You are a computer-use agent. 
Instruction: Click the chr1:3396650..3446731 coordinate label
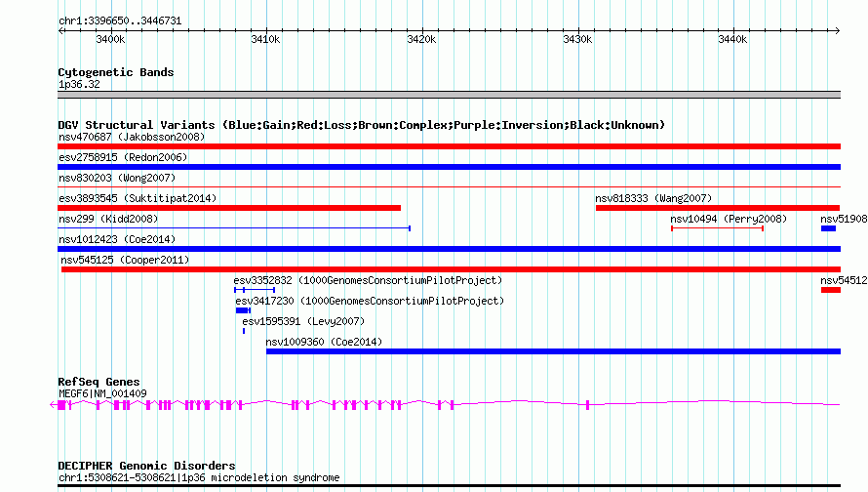click(120, 20)
